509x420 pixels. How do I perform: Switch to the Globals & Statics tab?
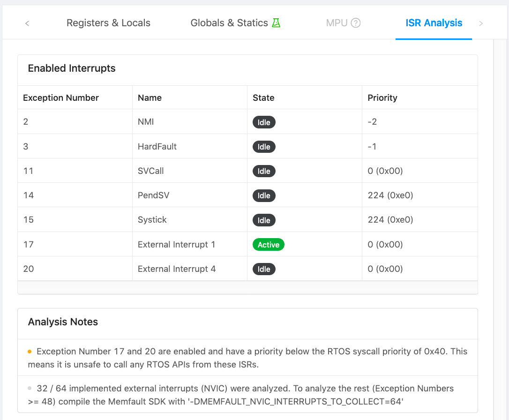(229, 23)
